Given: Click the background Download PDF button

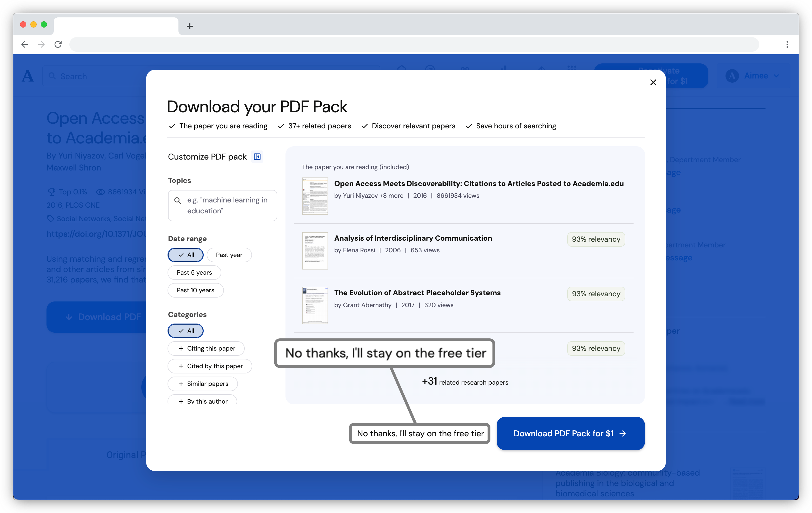Looking at the screenshot, I should coord(96,317).
